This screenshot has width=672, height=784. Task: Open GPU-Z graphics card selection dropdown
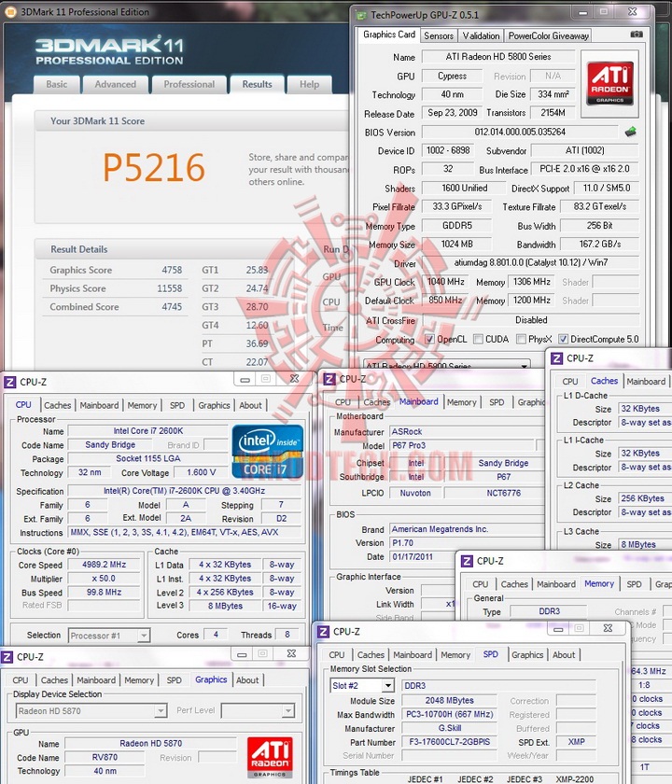524,365
